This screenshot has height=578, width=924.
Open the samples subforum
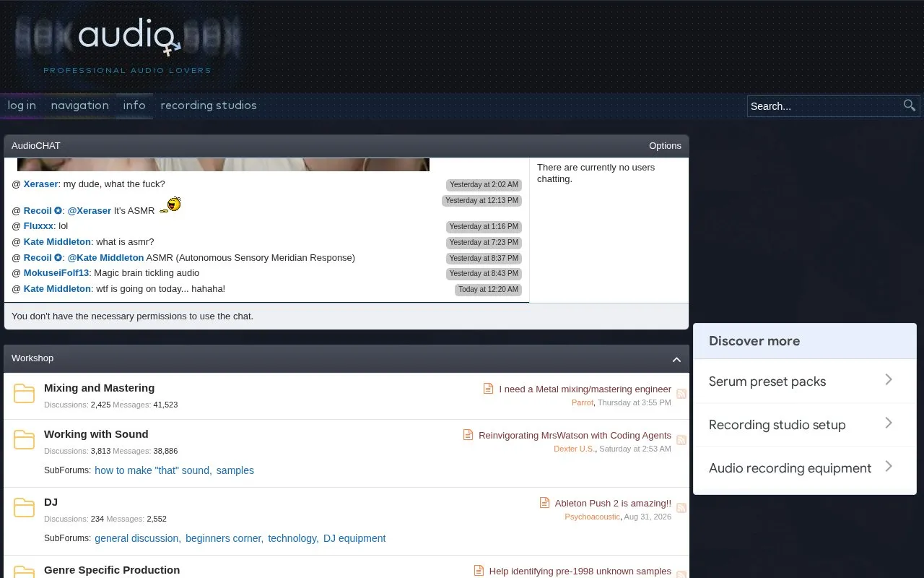coord(235,470)
